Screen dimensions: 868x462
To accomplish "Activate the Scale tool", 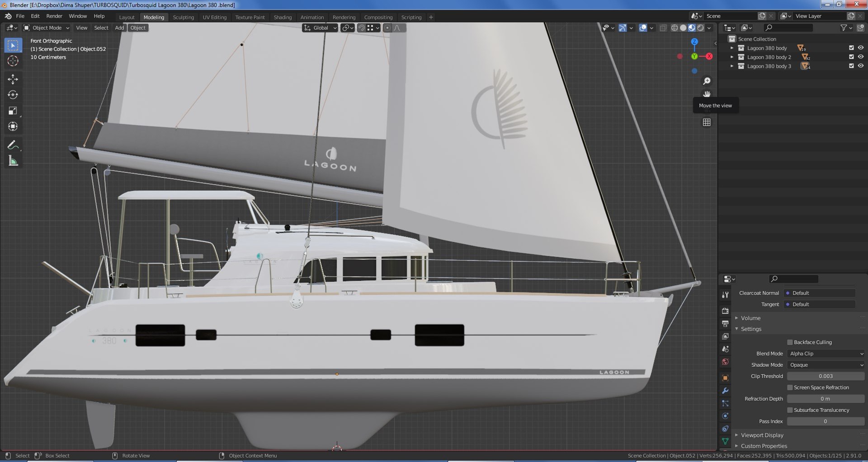I will (13, 111).
